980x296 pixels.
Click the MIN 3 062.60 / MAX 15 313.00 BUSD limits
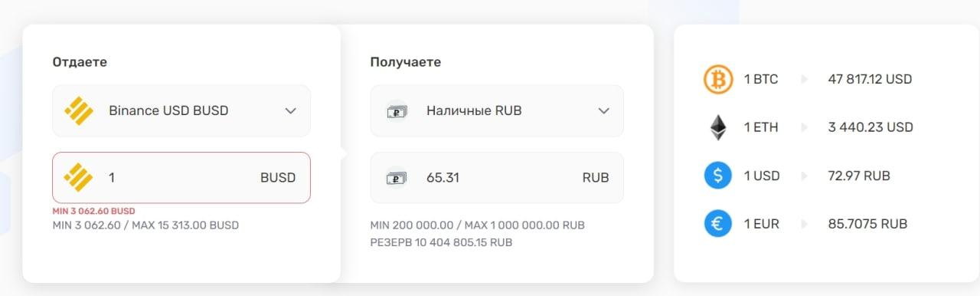point(145,225)
